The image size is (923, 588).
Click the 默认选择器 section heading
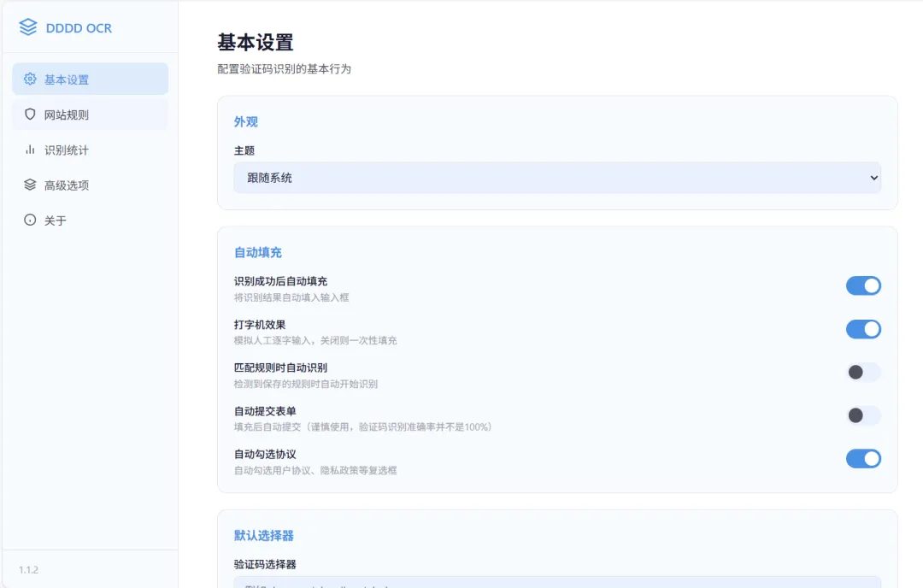tap(264, 536)
